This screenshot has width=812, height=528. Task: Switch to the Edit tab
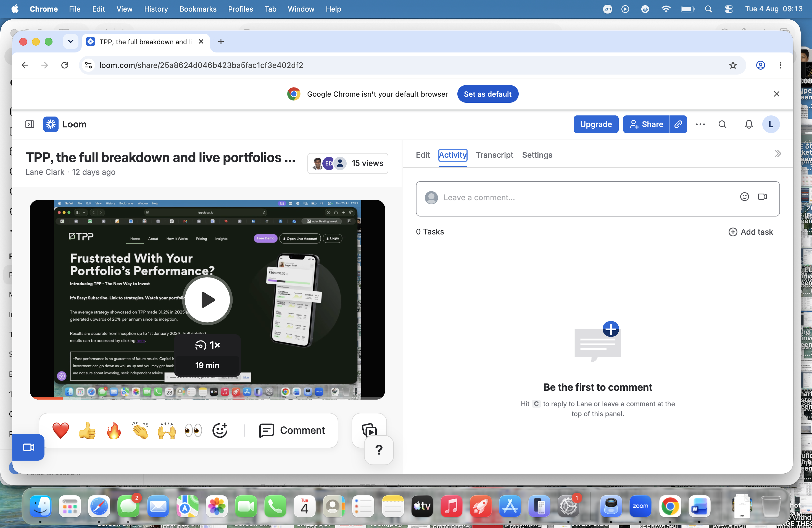click(x=422, y=155)
